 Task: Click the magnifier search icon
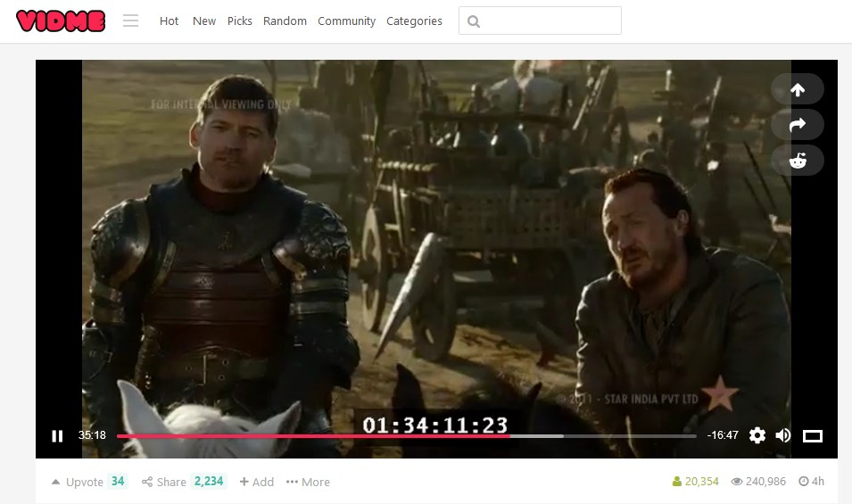[x=473, y=21]
